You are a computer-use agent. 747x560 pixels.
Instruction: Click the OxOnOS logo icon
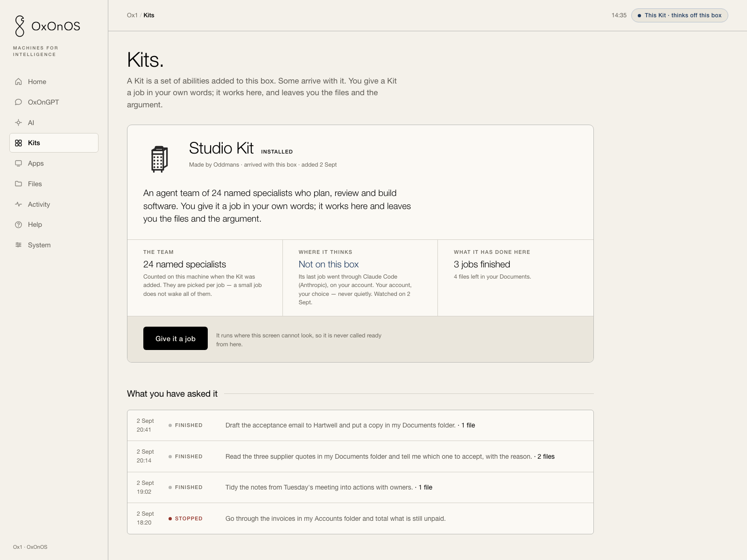pyautogui.click(x=20, y=26)
